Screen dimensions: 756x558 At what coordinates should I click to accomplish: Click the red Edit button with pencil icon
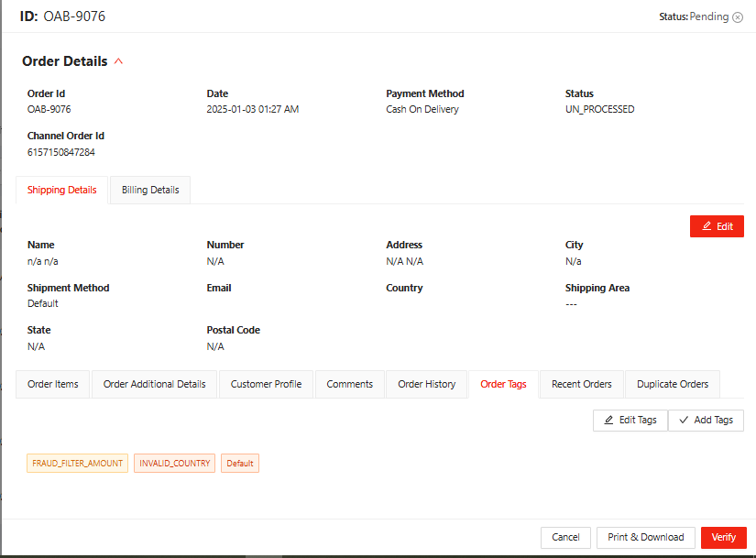(717, 226)
